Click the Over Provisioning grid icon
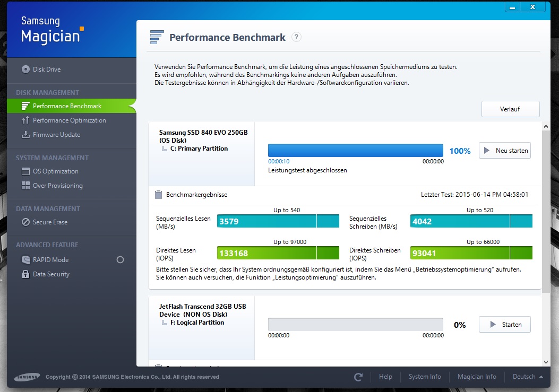The image size is (559, 392). 25,185
